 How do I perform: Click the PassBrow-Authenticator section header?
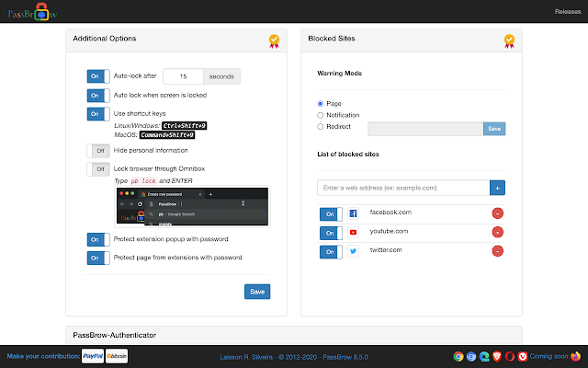click(x=294, y=335)
